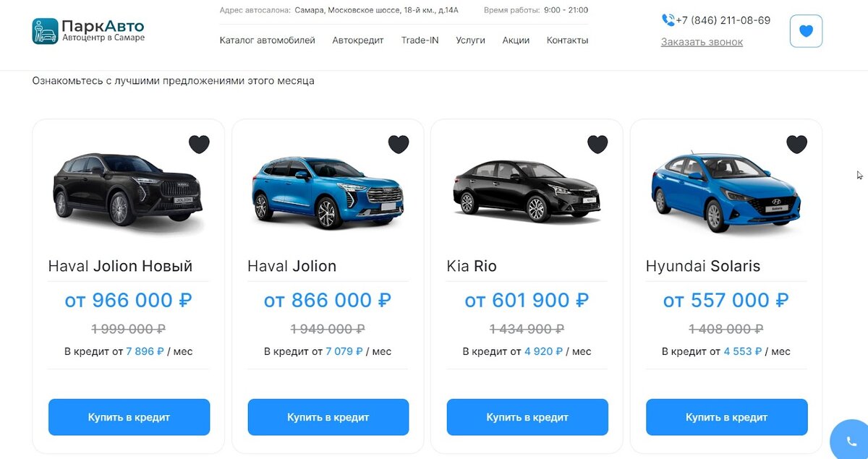Viewport: 868px width, 459px height.
Task: Click the ПаркАвто logo icon
Action: click(x=45, y=31)
